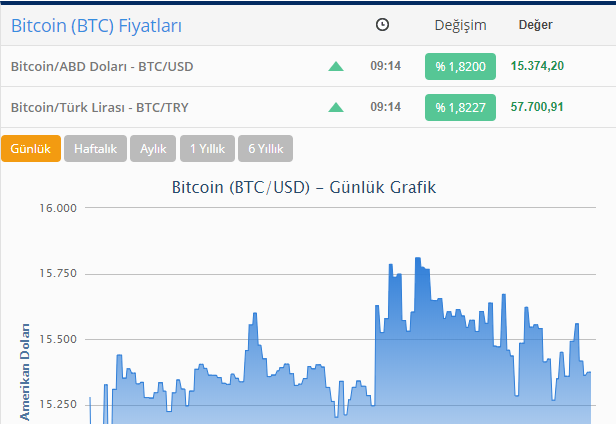Click the clock icon in the header
This screenshot has width=616, height=424.
pos(382,25)
